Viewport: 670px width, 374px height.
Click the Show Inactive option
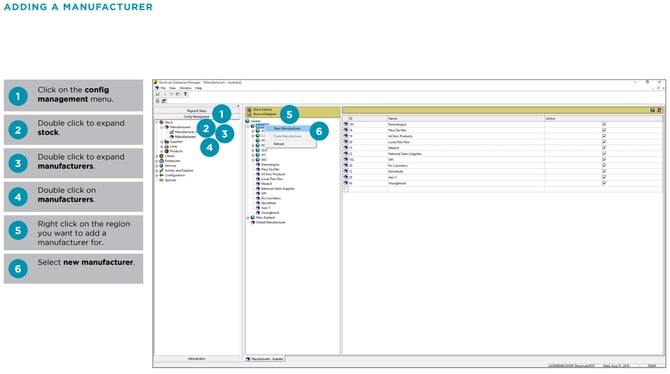pyautogui.click(x=263, y=110)
